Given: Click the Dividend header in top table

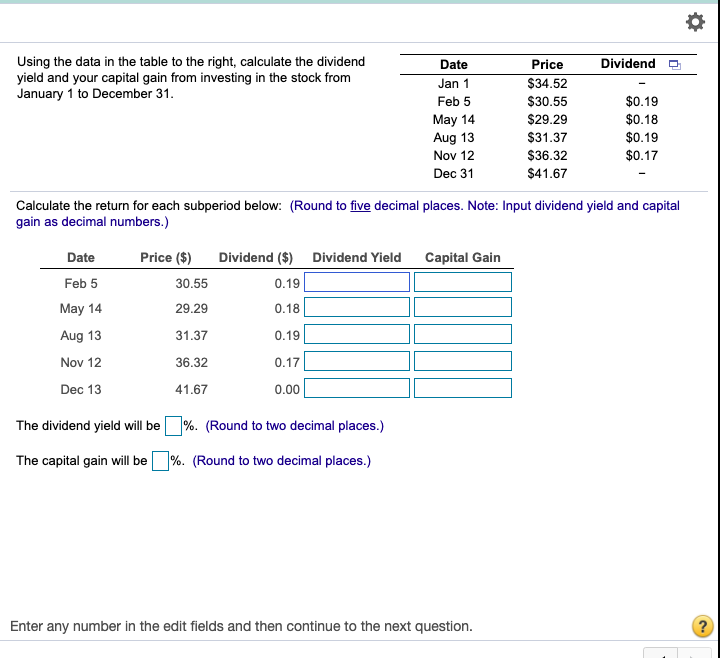Looking at the screenshot, I should (x=628, y=64).
